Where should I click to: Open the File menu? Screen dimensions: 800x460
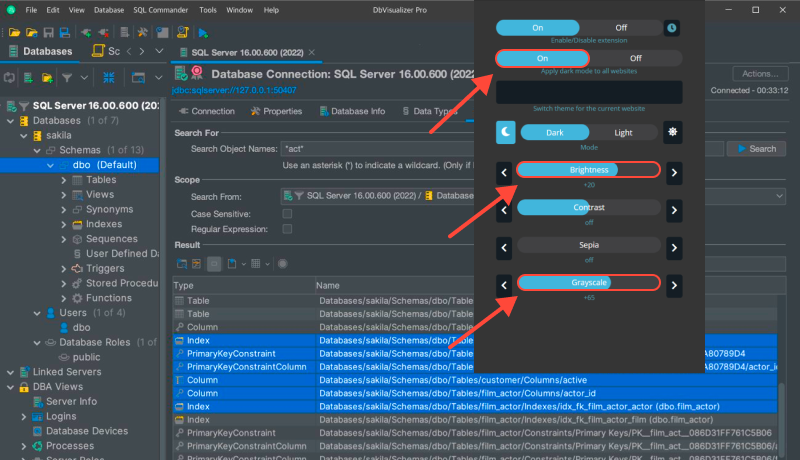click(31, 10)
